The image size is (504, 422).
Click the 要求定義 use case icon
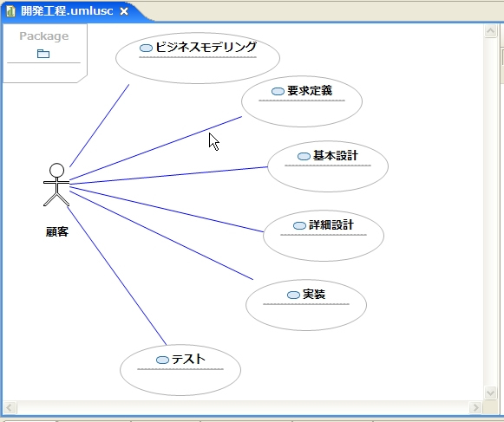point(278,92)
